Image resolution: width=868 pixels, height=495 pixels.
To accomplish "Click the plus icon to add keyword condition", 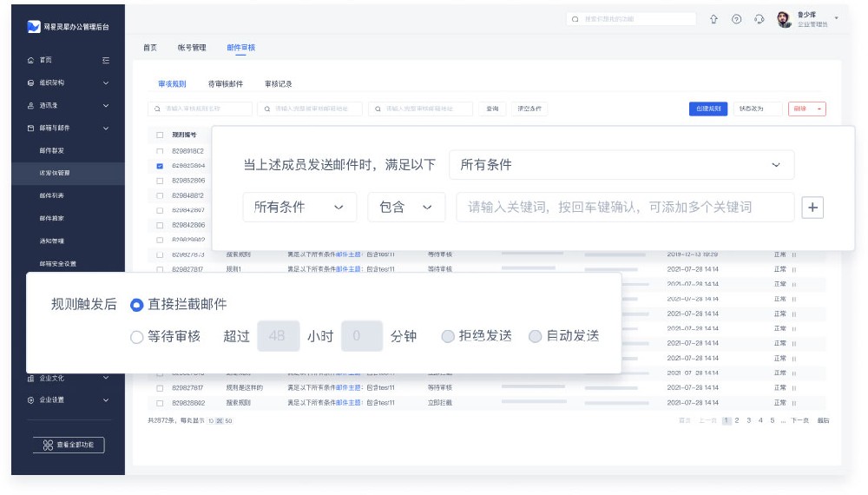I will (x=812, y=208).
